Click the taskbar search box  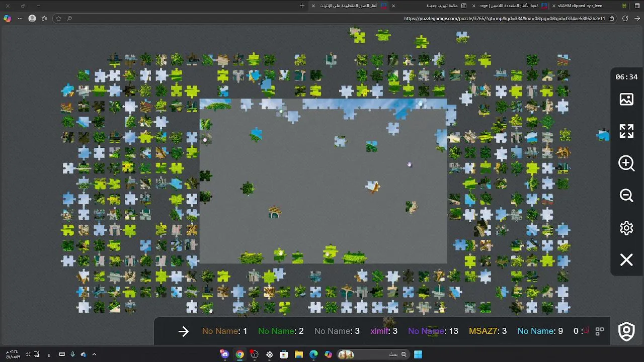372,354
